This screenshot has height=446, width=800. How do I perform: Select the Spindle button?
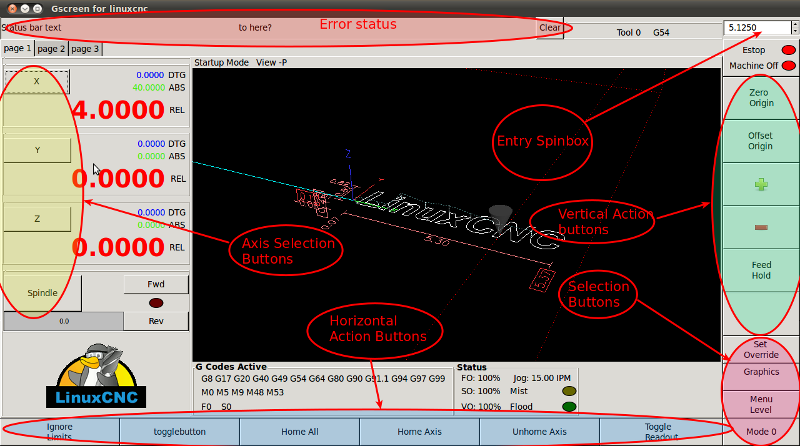[42, 293]
